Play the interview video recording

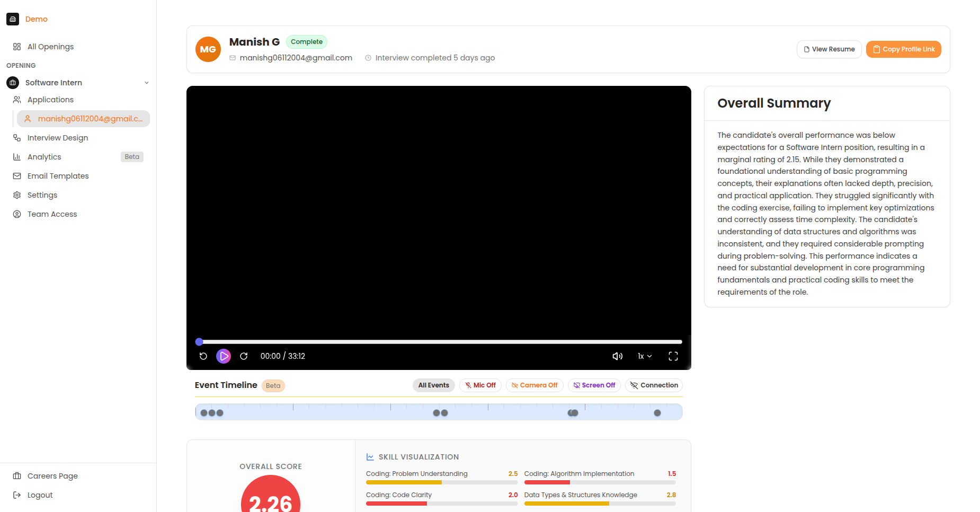(224, 356)
